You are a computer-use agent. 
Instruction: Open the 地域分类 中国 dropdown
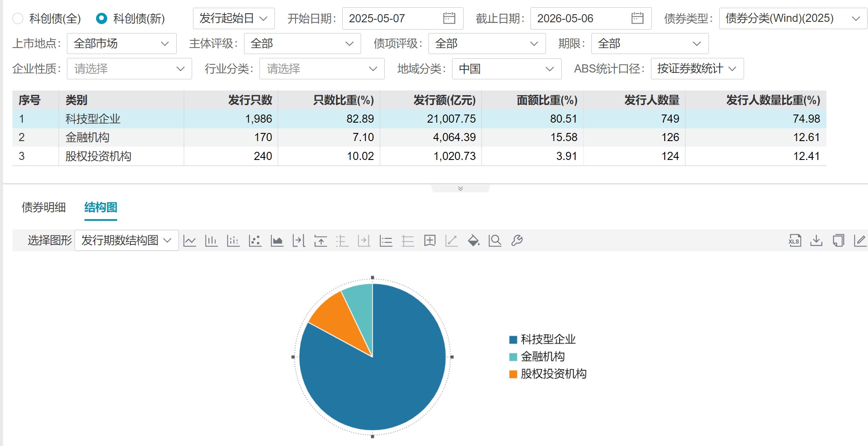tap(507, 69)
